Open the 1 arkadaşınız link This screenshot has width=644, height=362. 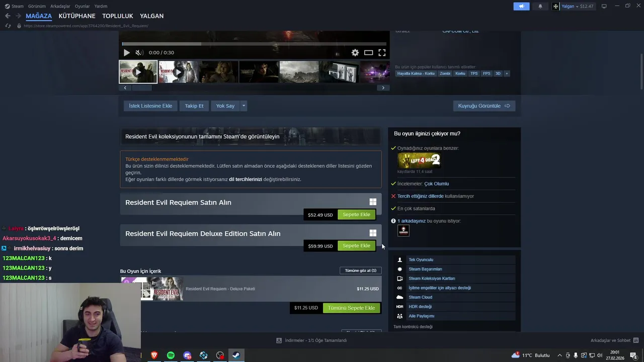tap(412, 221)
